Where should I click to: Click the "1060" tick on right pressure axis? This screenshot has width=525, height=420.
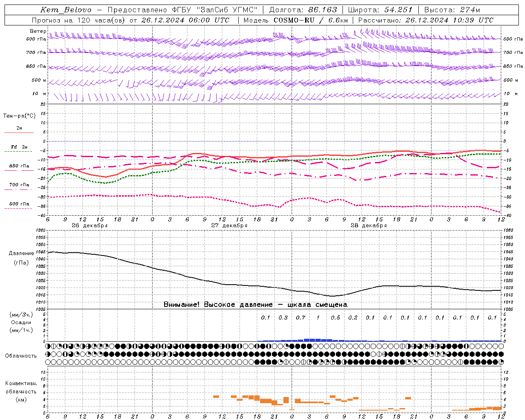pyautogui.click(x=508, y=231)
